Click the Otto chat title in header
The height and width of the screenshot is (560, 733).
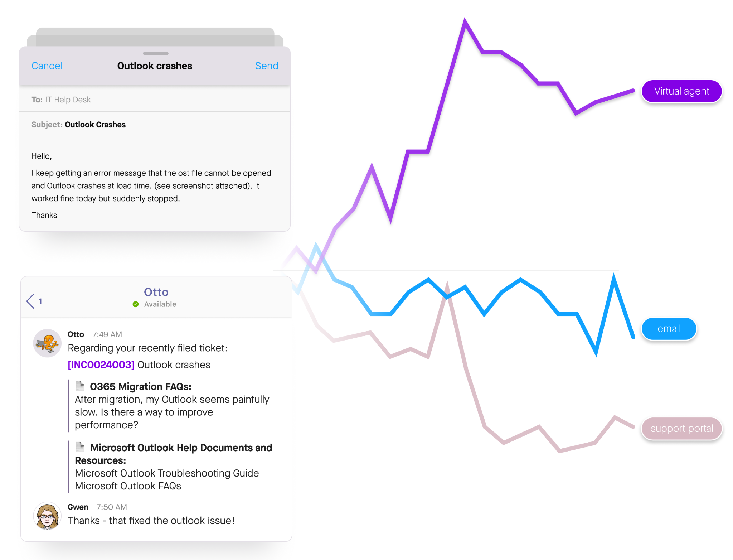[156, 292]
